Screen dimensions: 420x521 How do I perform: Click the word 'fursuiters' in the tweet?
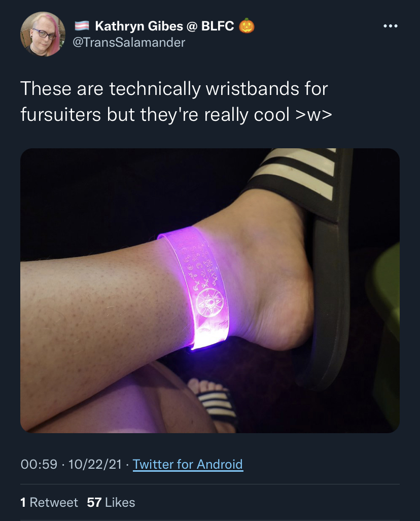pos(61,115)
